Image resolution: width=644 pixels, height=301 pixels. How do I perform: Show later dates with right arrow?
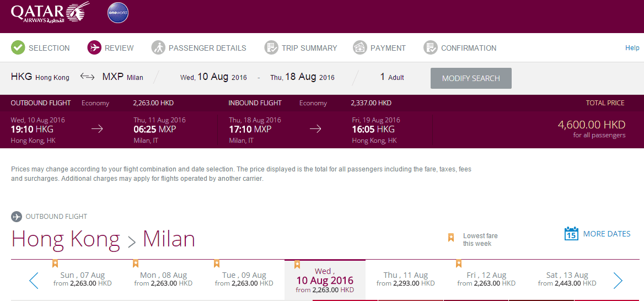(618, 281)
